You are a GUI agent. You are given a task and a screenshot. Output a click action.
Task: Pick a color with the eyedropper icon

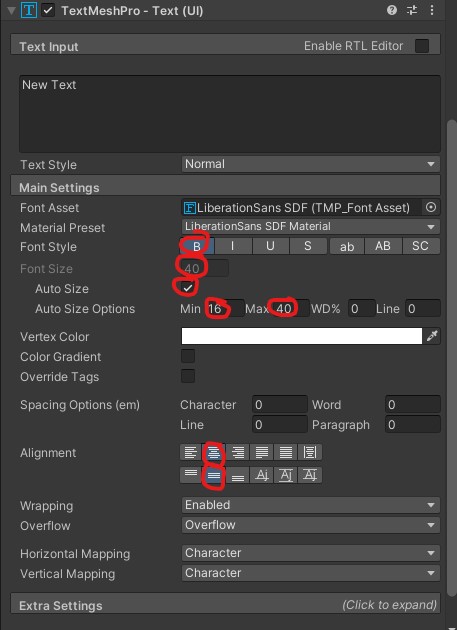[x=432, y=336]
